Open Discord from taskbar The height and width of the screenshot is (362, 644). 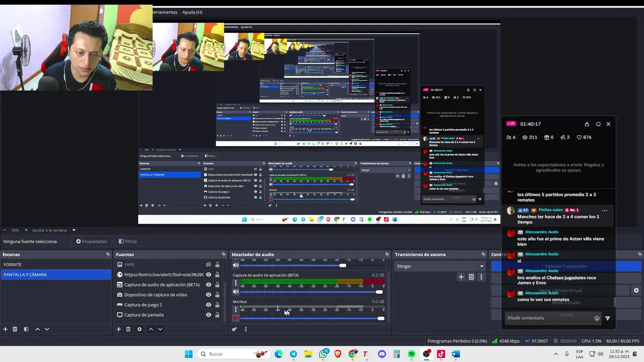(x=382, y=354)
